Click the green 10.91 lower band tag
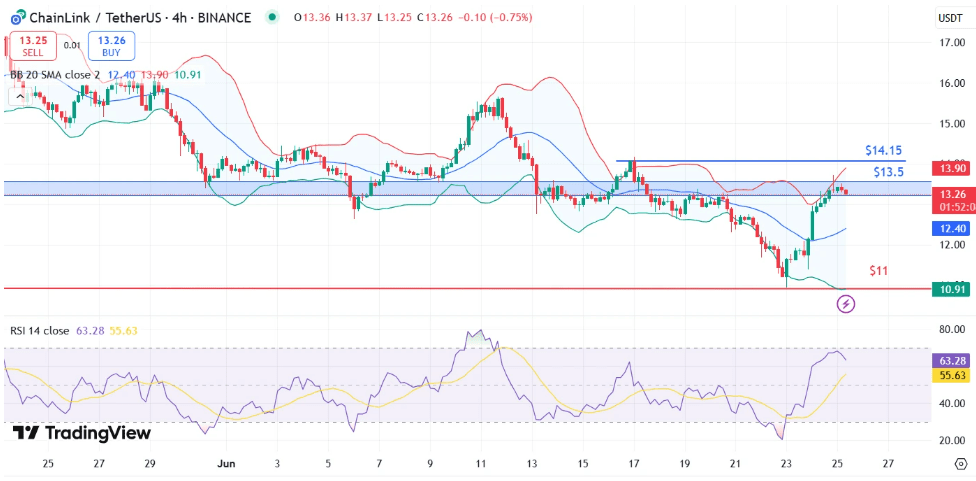Viewport: 976px width, 481px height. pyautogui.click(x=950, y=289)
